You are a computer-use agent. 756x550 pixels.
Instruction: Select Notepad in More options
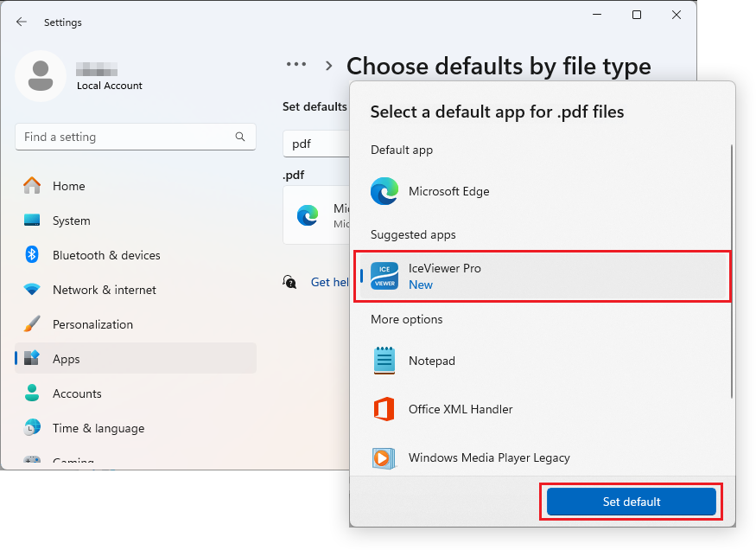coord(543,361)
